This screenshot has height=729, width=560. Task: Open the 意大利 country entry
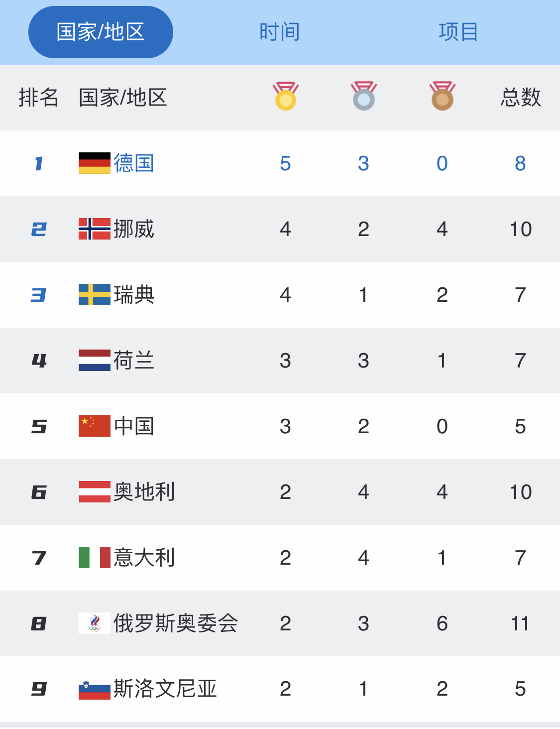[x=144, y=558]
